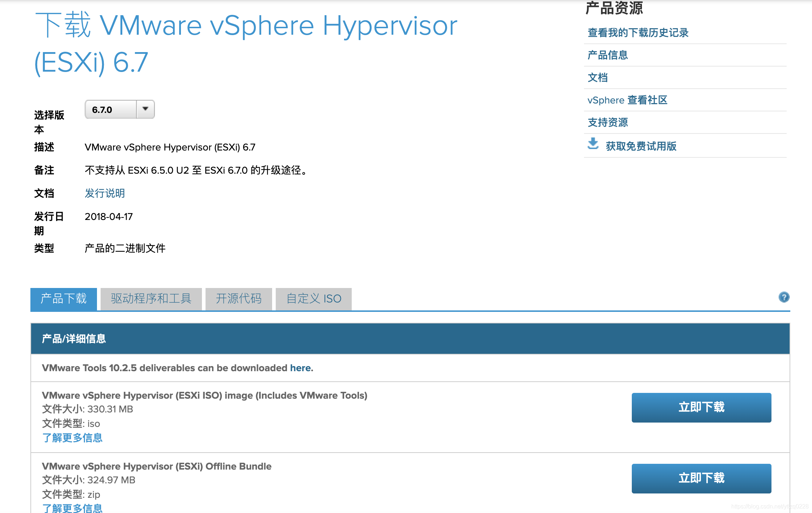The width and height of the screenshot is (812, 513).
Task: Open the 支持资源 support resources link
Action: pos(608,123)
